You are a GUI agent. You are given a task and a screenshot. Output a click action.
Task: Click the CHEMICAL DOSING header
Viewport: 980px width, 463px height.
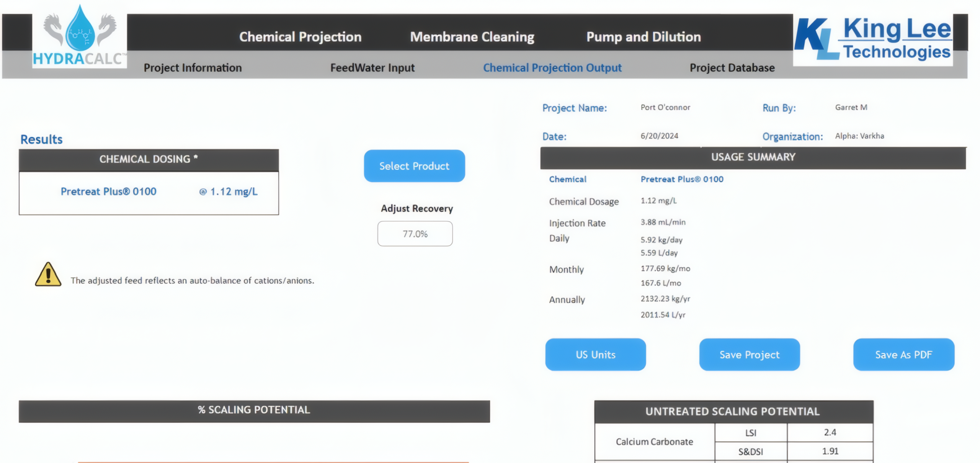pos(149,159)
